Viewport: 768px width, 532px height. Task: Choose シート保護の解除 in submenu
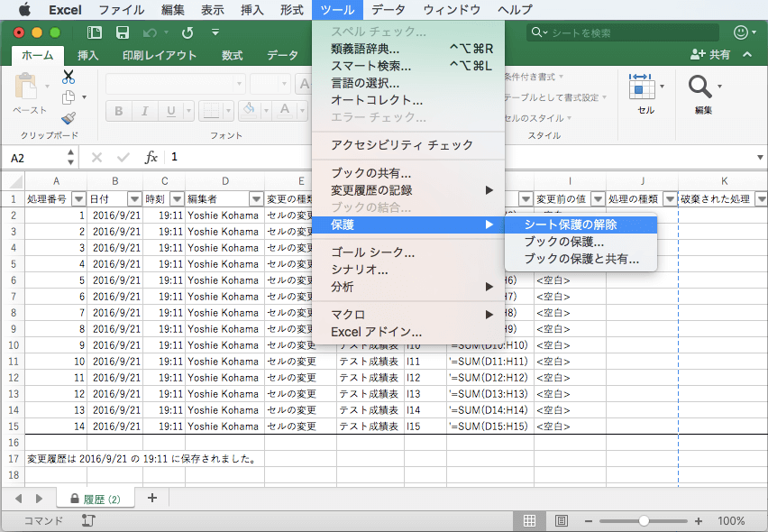(x=581, y=225)
